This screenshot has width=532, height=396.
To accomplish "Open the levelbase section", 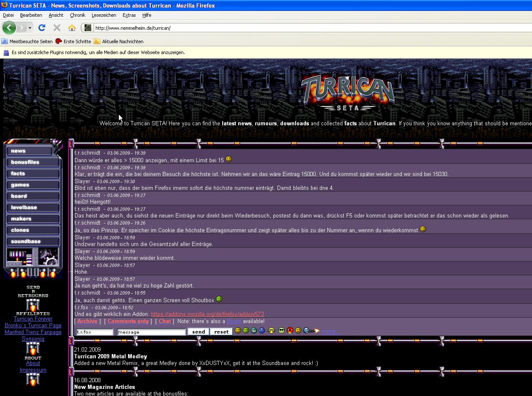I will [x=32, y=207].
